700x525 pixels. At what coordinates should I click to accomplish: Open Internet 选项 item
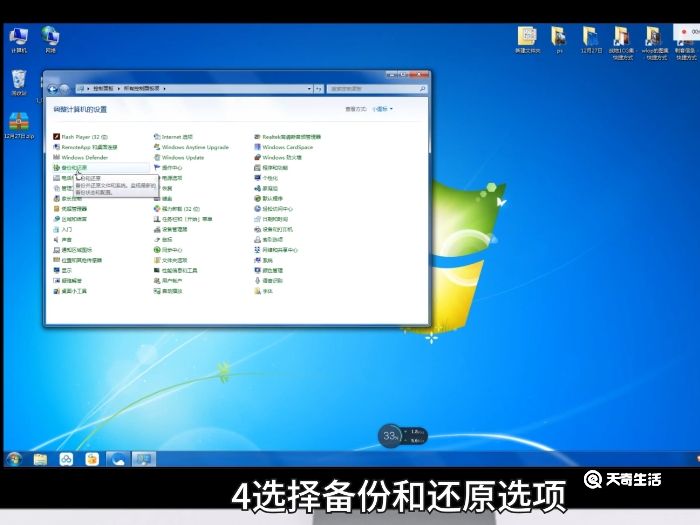click(x=173, y=137)
